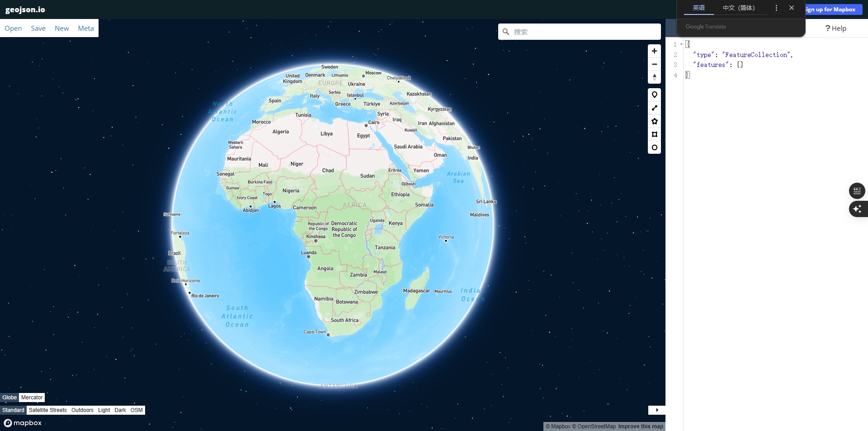Select the draw Point marker tool
The width and height of the screenshot is (868, 431).
(654, 95)
